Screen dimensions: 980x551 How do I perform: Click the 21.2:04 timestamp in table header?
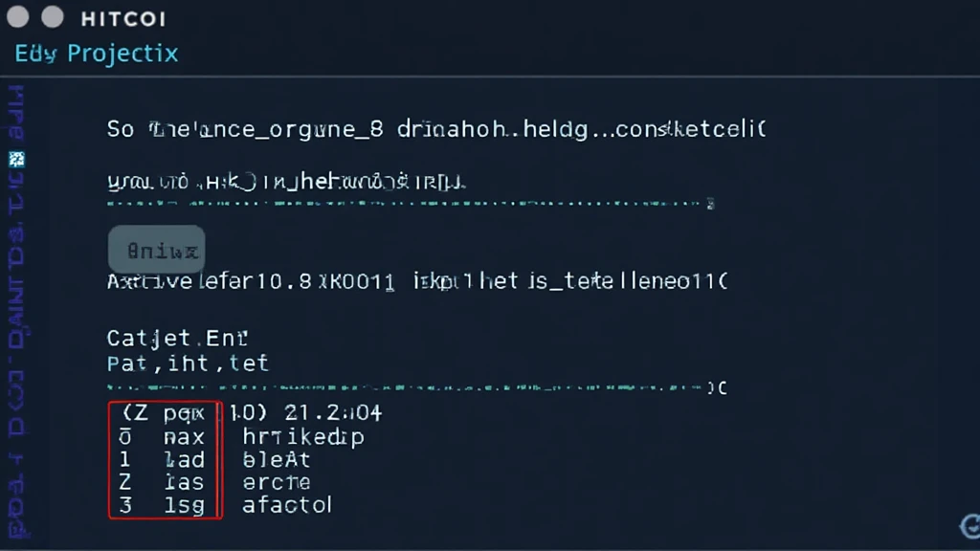(332, 413)
